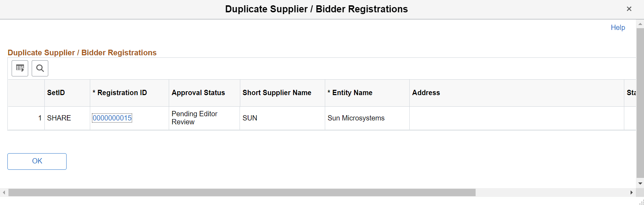Click the scroll-up arrow on vertical scrollbar
The image size is (644, 205).
[x=640, y=24]
